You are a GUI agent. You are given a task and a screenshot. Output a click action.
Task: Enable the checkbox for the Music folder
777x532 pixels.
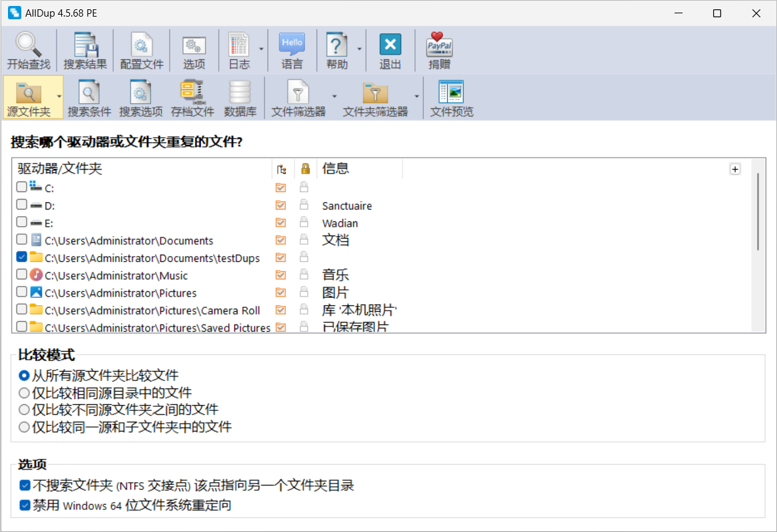coord(21,275)
